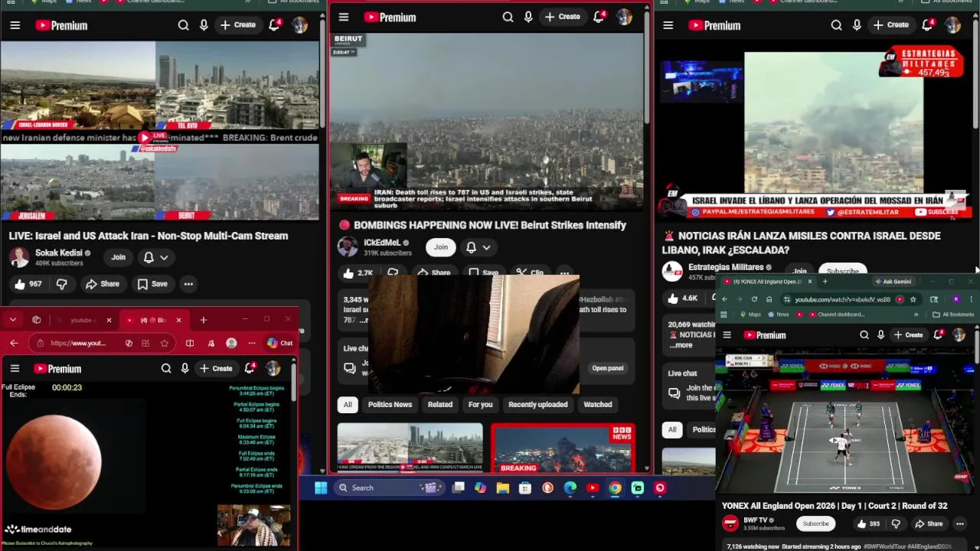This screenshot has height=551, width=980.
Task: Open more actions menu under Sokak Kedisi stream
Action: [188, 284]
